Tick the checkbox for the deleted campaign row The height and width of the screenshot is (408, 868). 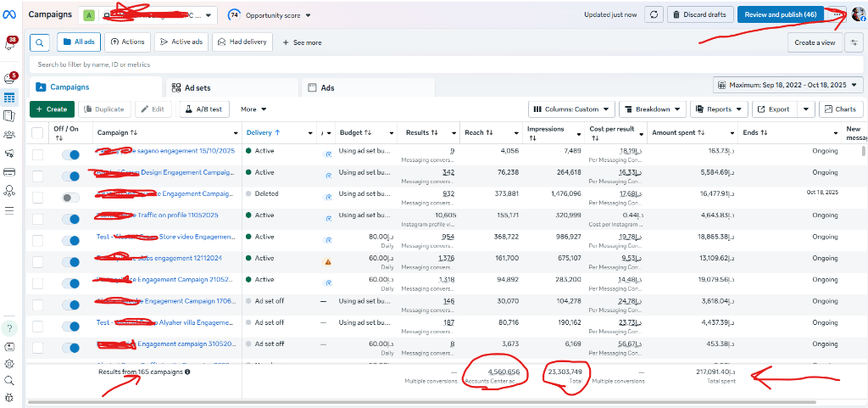click(x=37, y=197)
